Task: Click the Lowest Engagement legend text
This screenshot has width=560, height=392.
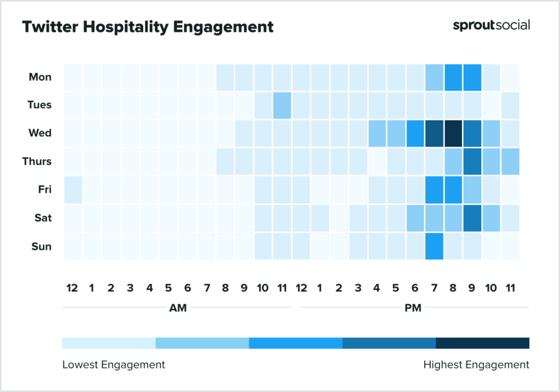Action: point(114,365)
